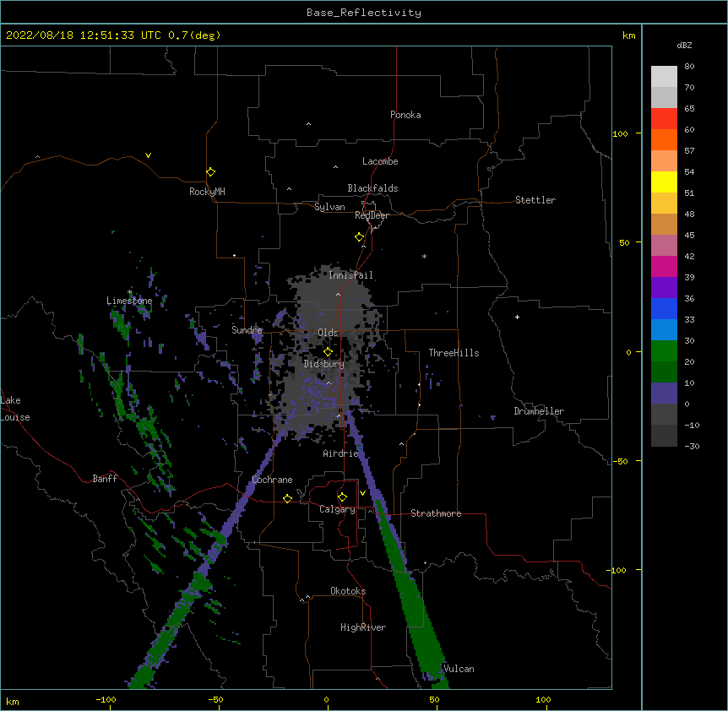Select the 60 dBZ orange color swatch
The image size is (728, 711).
point(664,139)
